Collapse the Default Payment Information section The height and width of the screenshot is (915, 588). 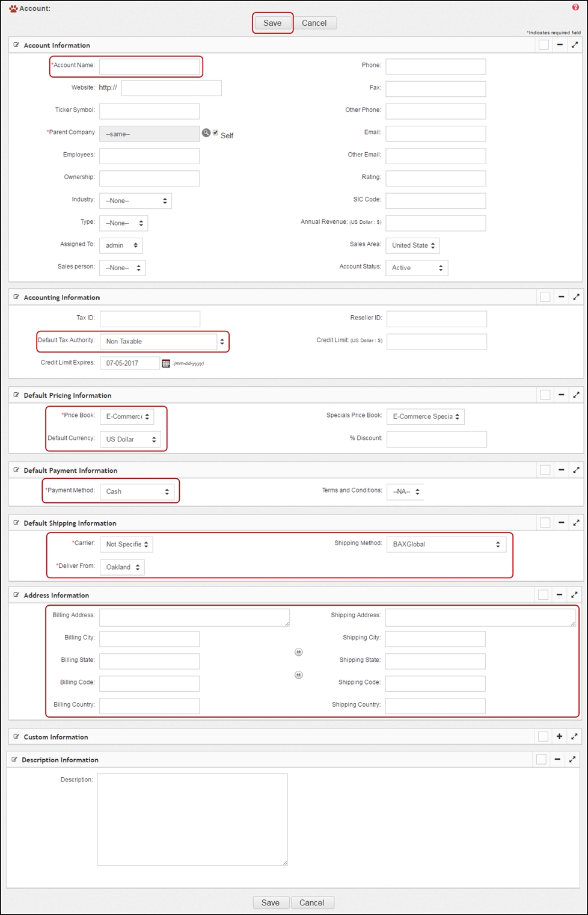(x=561, y=470)
